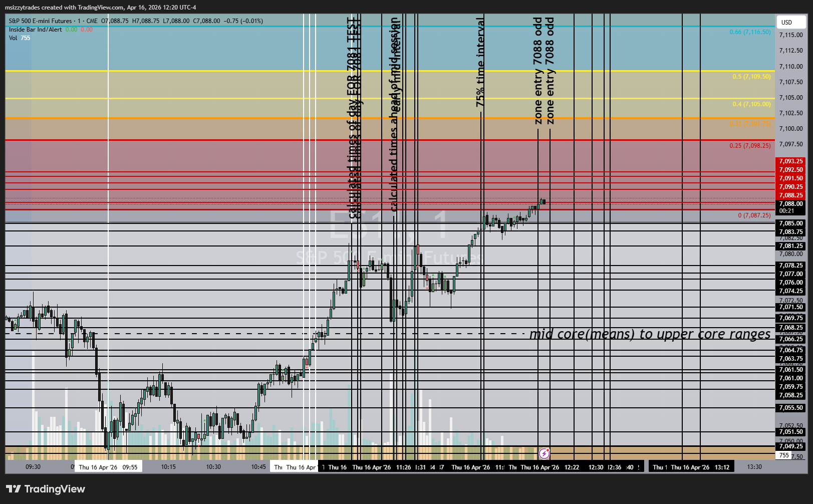Click the TradingView logo icon
The image size is (813, 504).
pyautogui.click(x=13, y=489)
